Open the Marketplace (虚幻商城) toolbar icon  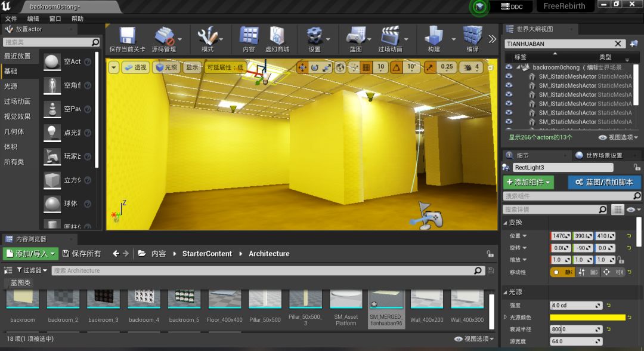pyautogui.click(x=277, y=36)
